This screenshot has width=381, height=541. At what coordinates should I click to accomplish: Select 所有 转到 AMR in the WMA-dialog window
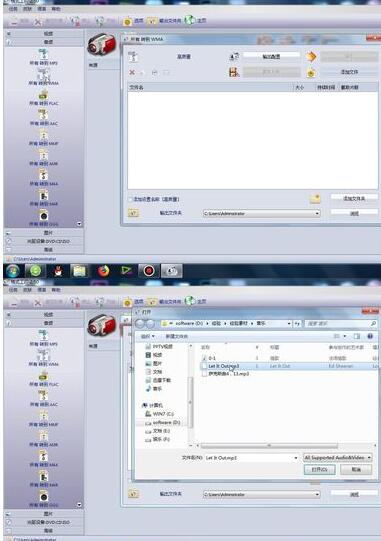pos(43,158)
